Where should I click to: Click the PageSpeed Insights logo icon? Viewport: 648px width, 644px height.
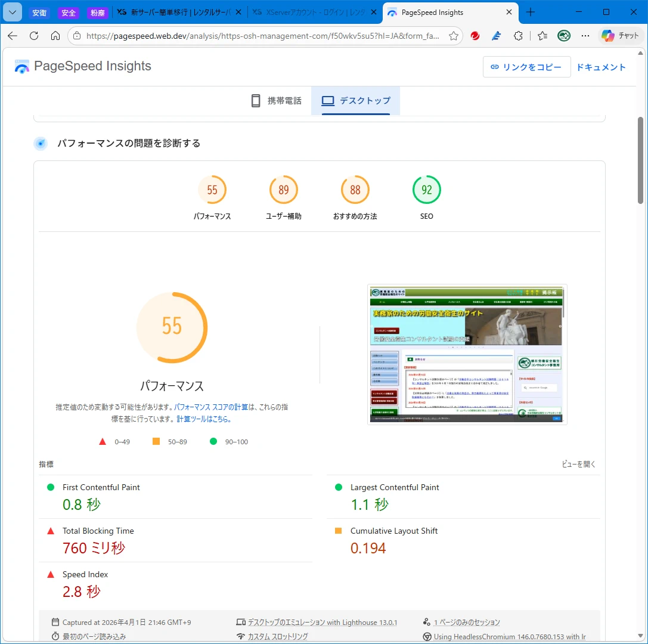pos(22,66)
